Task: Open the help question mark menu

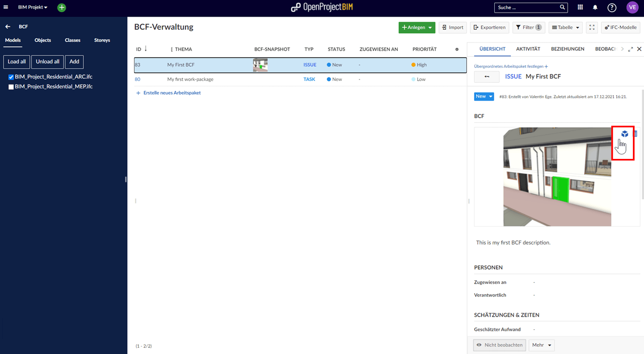Action: (x=611, y=8)
